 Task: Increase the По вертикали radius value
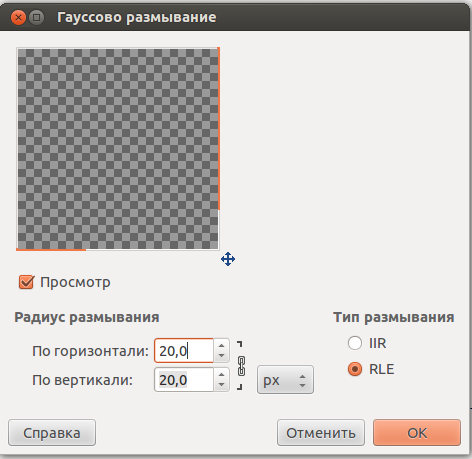(221, 374)
